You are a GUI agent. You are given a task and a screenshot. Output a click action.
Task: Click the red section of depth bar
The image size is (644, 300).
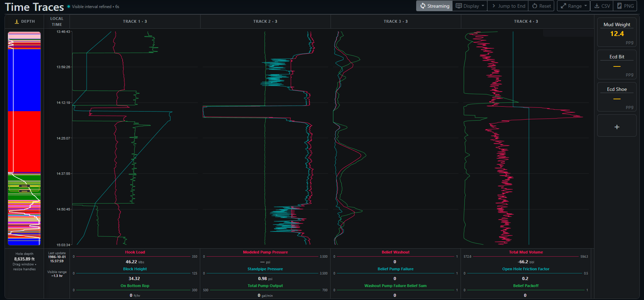pos(24,141)
